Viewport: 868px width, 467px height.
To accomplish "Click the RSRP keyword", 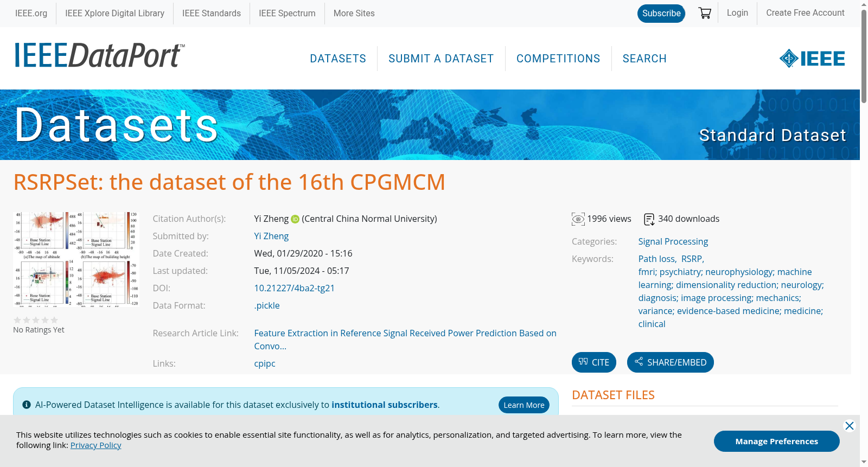I will tap(692, 259).
